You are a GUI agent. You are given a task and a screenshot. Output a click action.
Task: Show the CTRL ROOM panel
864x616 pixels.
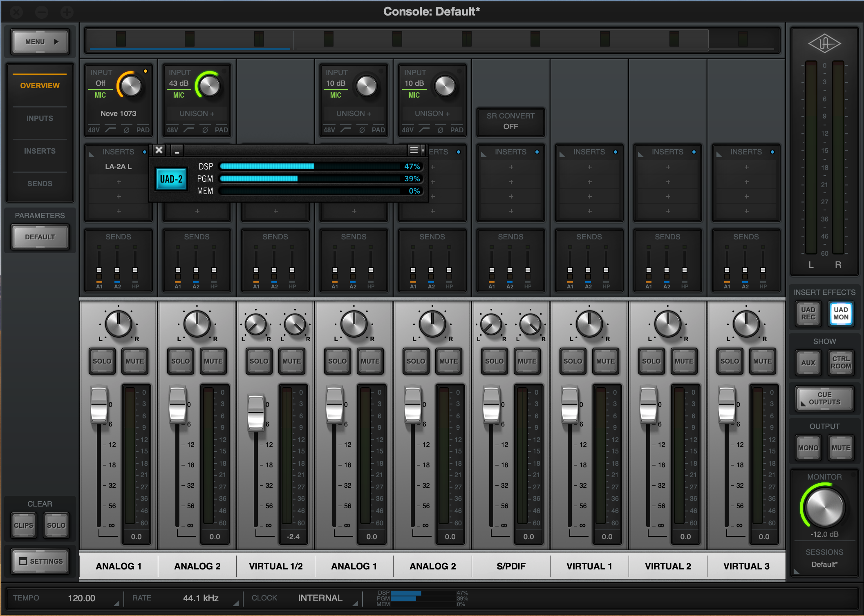[841, 363]
